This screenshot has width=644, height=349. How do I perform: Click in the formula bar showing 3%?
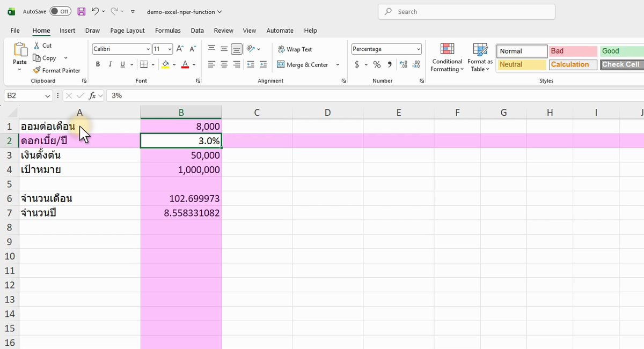(375, 95)
